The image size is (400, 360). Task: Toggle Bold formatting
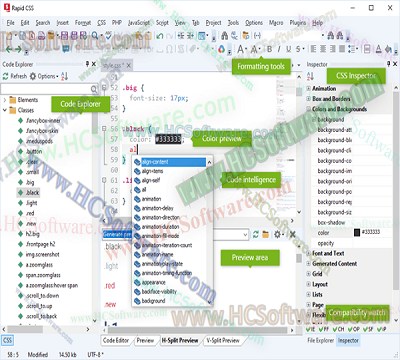coord(269,49)
